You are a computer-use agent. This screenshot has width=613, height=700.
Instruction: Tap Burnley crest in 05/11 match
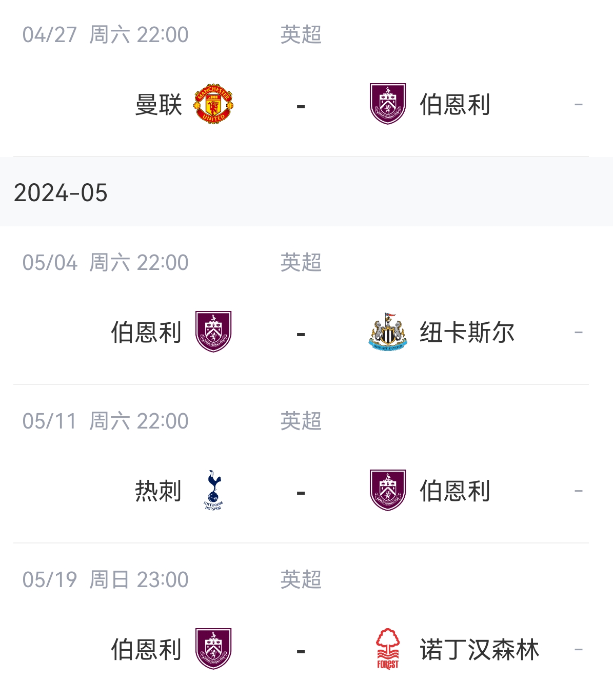388,490
